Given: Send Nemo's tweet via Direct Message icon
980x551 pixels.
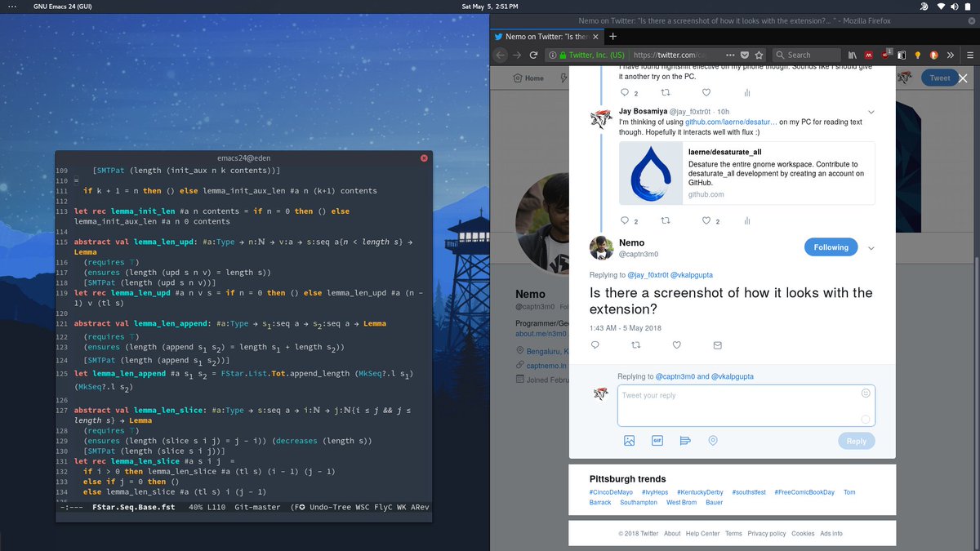Looking at the screenshot, I should (x=717, y=345).
